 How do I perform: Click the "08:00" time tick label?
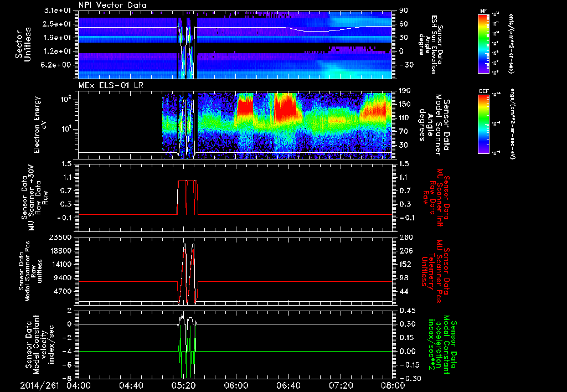(393, 385)
